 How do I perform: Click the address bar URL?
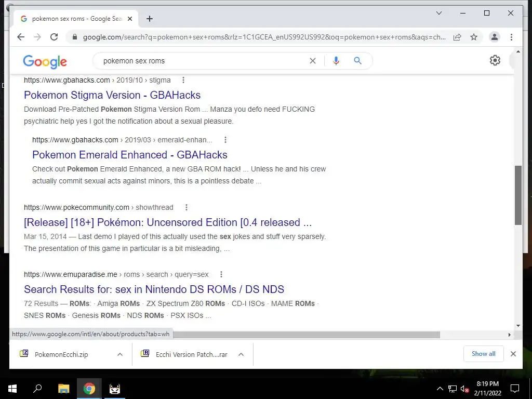pos(264,37)
